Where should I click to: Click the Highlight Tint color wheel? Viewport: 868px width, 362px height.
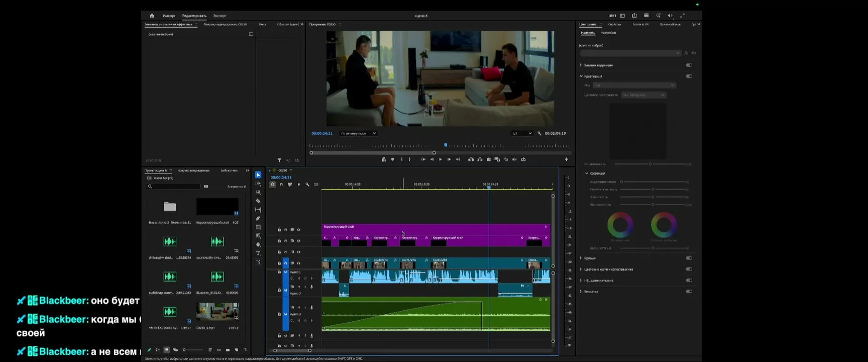point(664,225)
